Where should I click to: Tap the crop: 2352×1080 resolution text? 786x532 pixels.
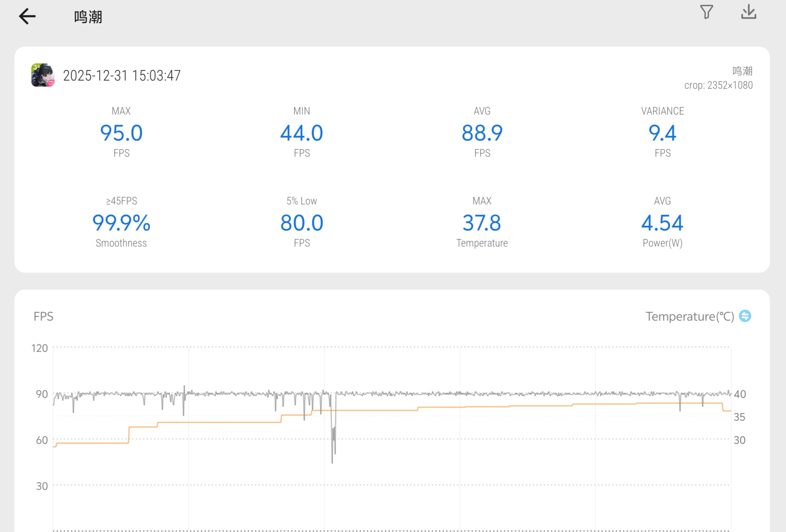click(x=718, y=85)
